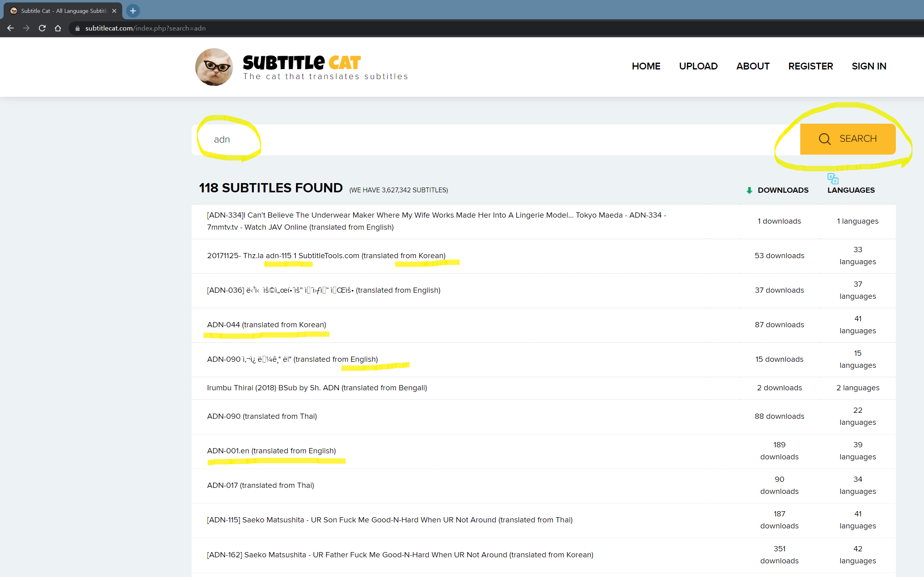
Task: Open the UPLOAD page
Action: coord(698,66)
